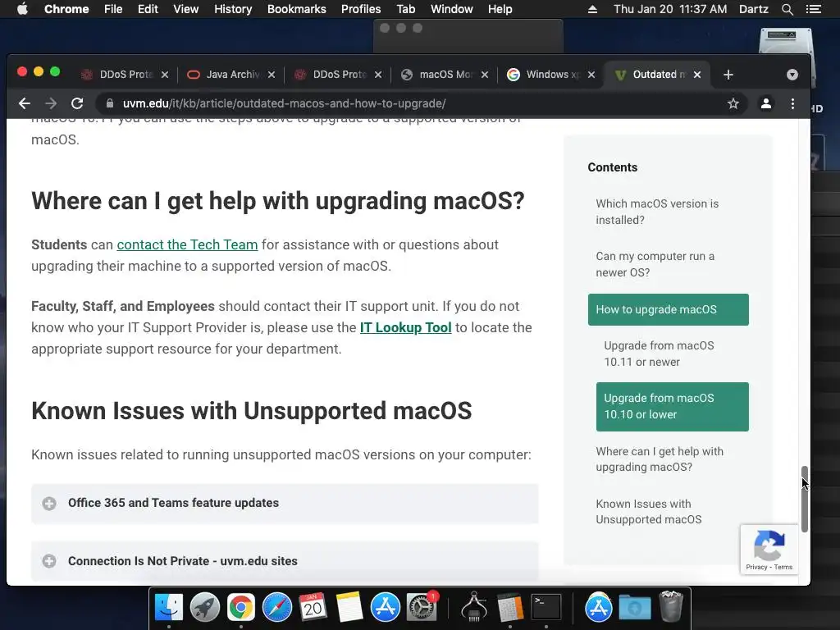Close the Java Archive tab
The image size is (840, 630).
pyautogui.click(x=272, y=75)
